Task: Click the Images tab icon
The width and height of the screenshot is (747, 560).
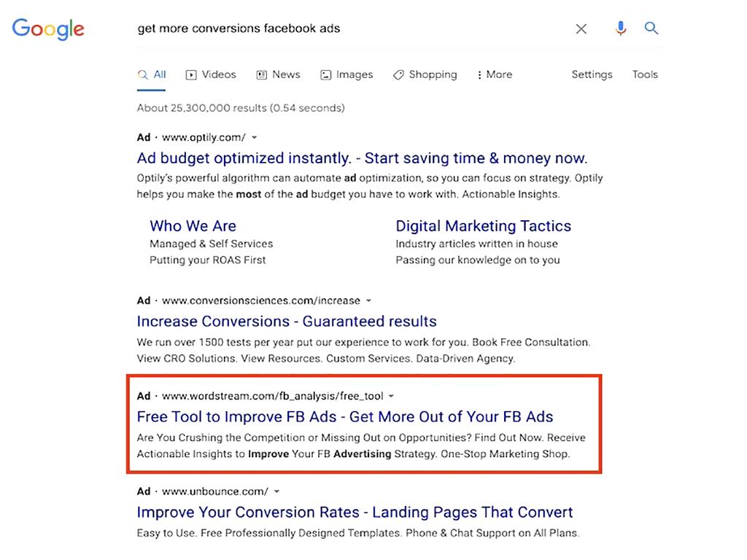Action: 325,74
